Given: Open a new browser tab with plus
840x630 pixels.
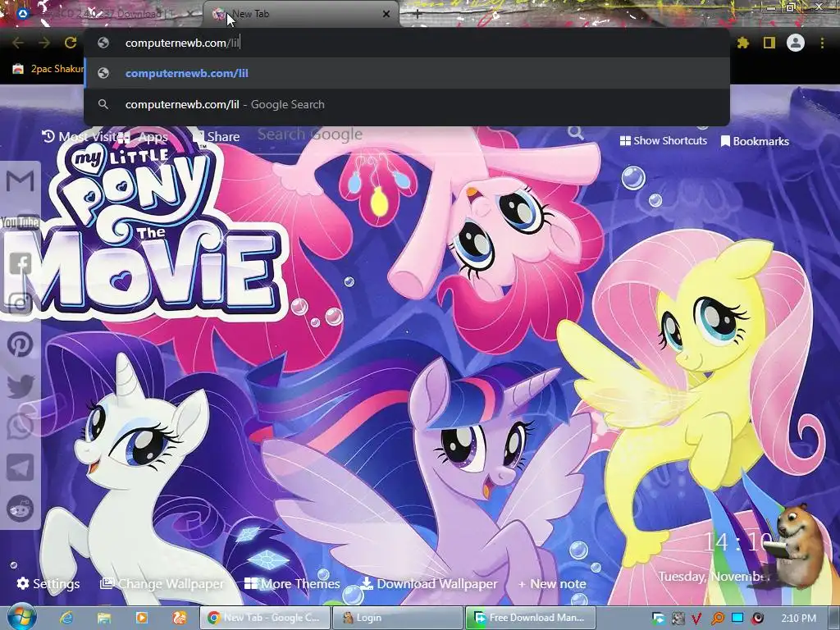Looking at the screenshot, I should coord(418,14).
